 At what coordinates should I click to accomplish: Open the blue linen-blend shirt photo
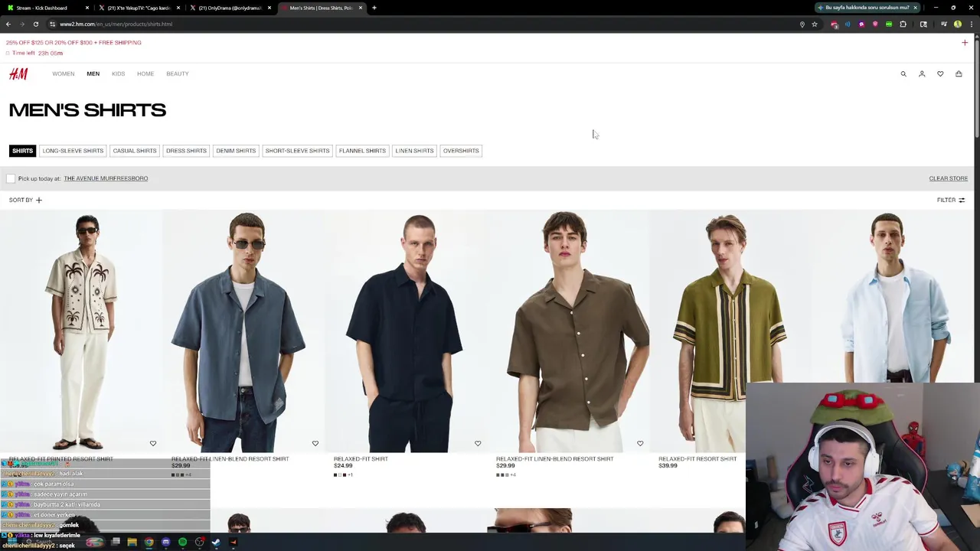click(243, 331)
